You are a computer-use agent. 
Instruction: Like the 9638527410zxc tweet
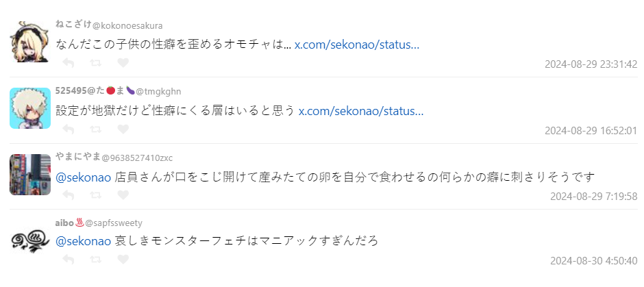123,195
